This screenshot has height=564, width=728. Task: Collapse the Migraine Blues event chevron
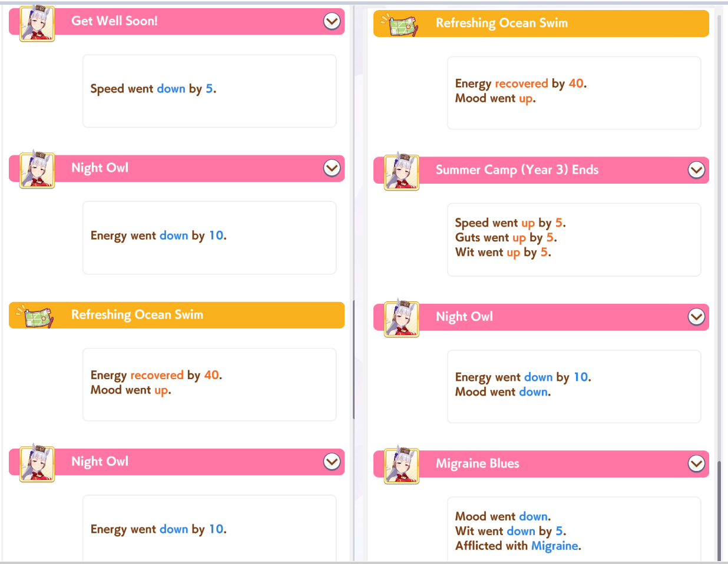pyautogui.click(x=696, y=464)
